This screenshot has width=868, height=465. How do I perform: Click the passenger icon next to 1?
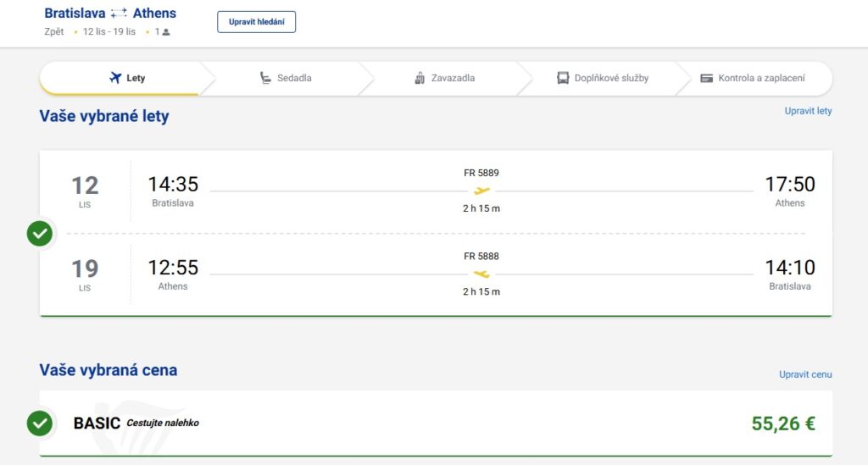coord(166,32)
